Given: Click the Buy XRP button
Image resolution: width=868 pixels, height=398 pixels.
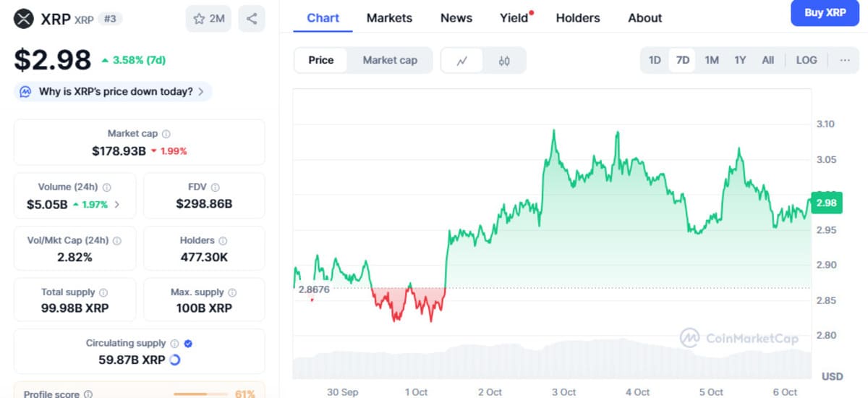Looking at the screenshot, I should (x=825, y=13).
